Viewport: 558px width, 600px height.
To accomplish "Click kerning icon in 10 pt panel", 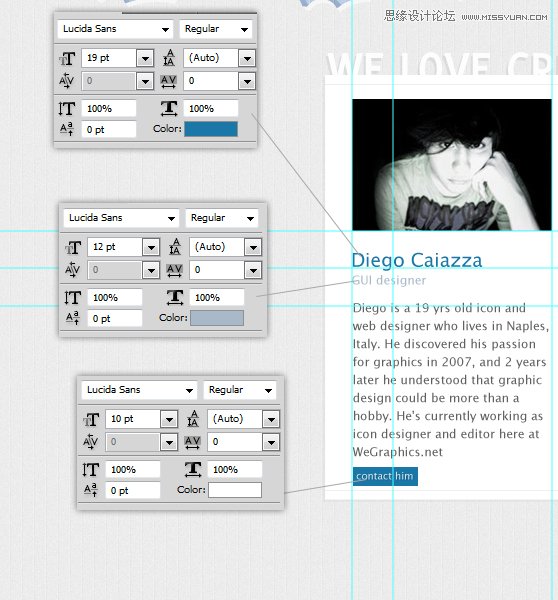I will pos(91,442).
